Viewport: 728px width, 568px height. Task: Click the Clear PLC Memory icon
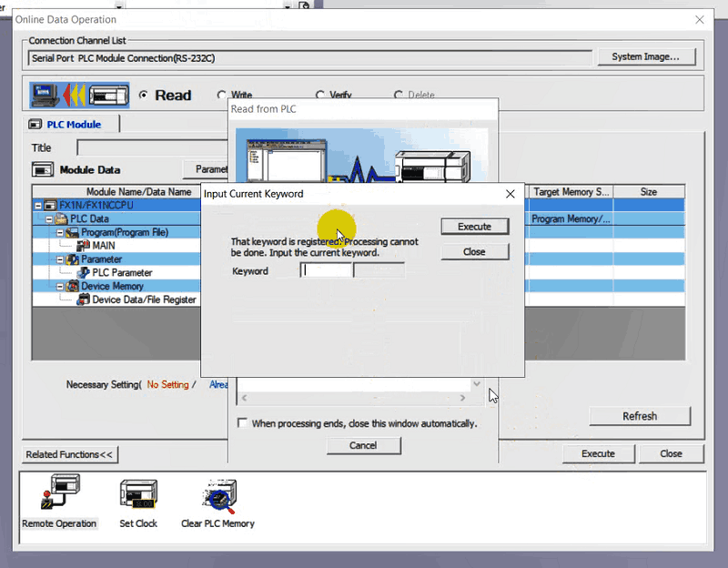pos(217,494)
